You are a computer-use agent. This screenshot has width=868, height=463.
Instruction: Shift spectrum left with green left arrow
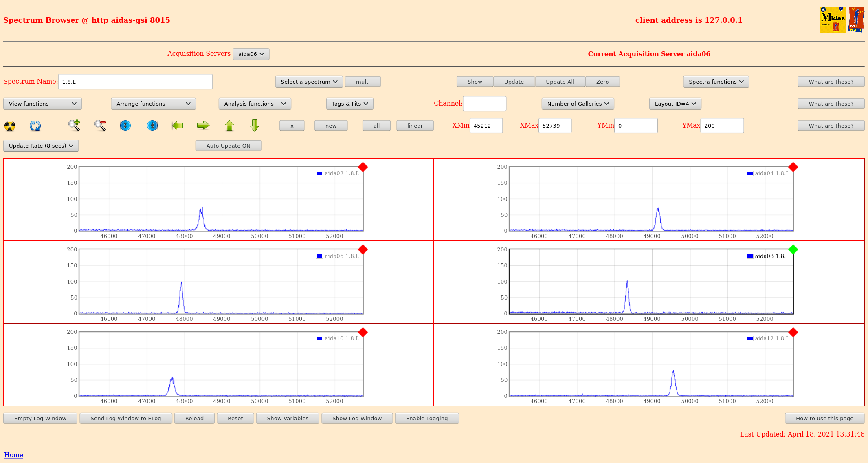(178, 126)
